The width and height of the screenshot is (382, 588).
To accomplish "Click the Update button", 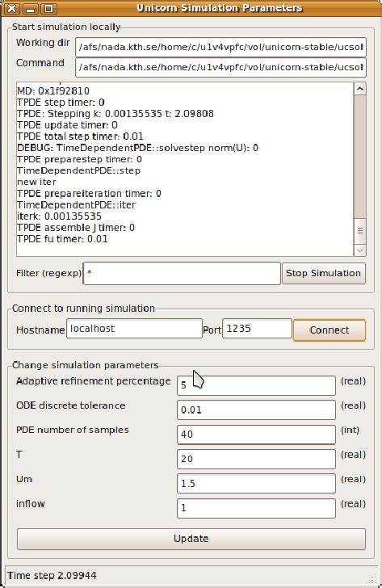I will pyautogui.click(x=191, y=539).
